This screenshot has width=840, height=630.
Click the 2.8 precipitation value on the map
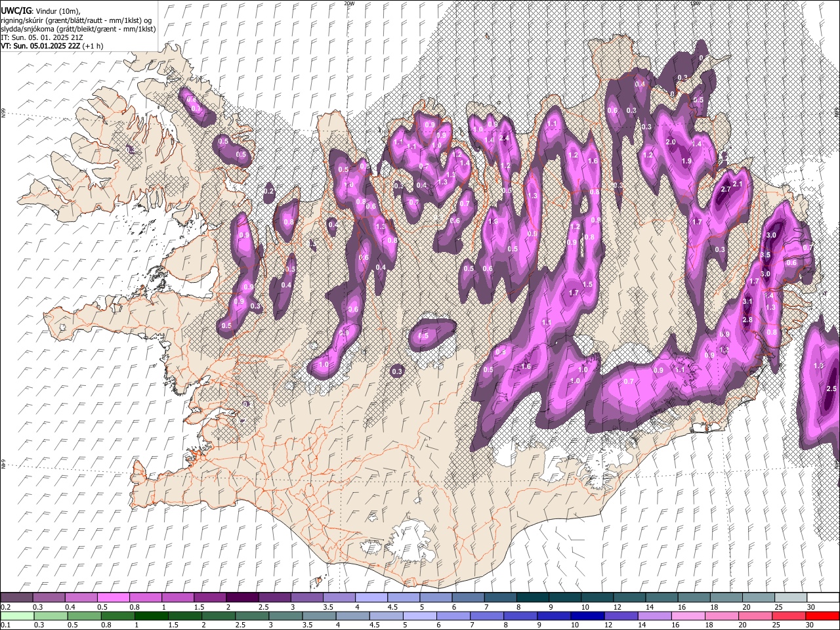(747, 320)
